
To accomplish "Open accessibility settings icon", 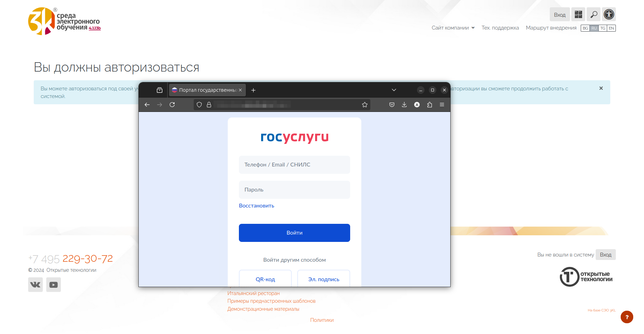I will point(609,14).
